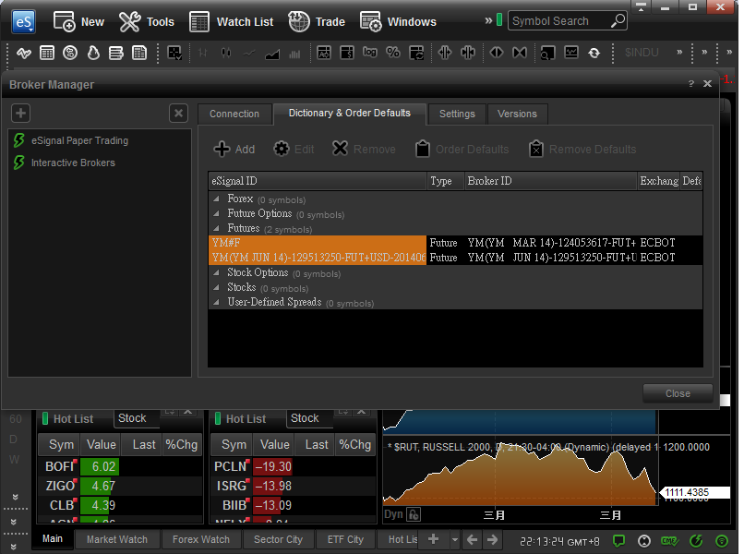Image resolution: width=756 pixels, height=554 pixels.
Task: Click the circular globe toolbar icon
Action: (x=70, y=53)
